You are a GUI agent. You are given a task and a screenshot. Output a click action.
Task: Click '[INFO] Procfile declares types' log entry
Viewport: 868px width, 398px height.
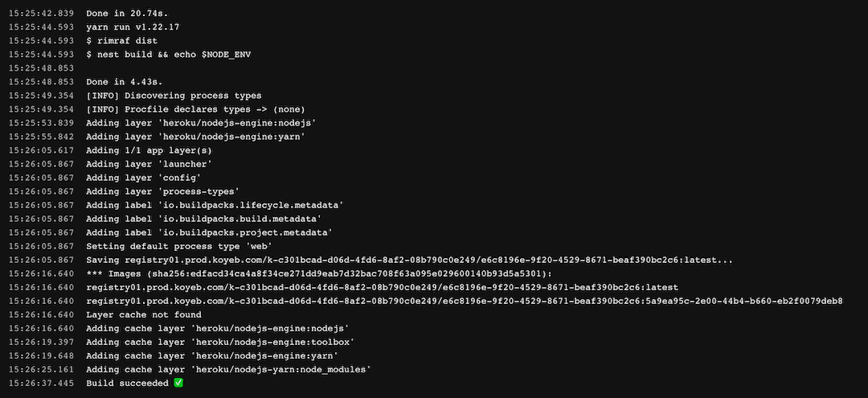tap(195, 109)
